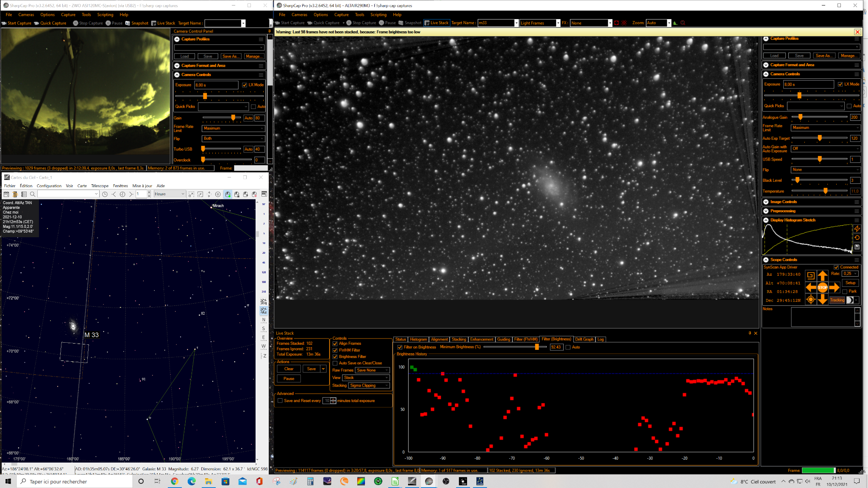The width and height of the screenshot is (868, 488).
Task: Click the N direction icon on the sky chart sidebar
Action: (x=264, y=320)
